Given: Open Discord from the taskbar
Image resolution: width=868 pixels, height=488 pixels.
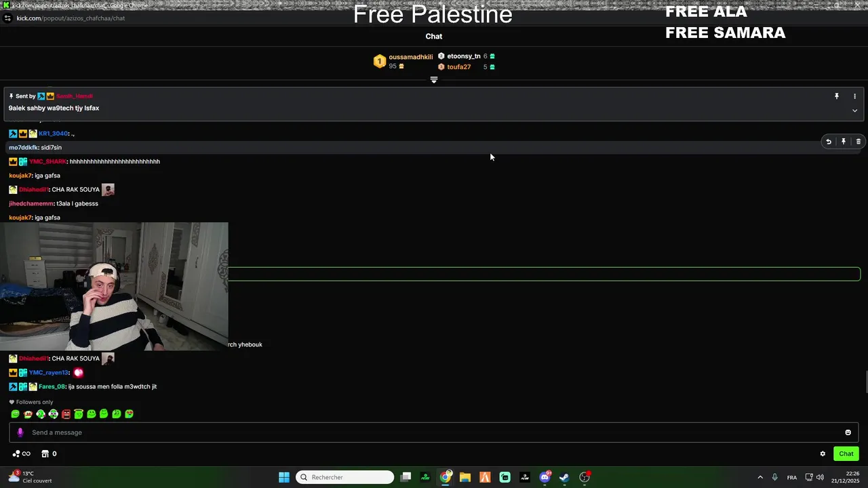Looking at the screenshot, I should tap(545, 477).
